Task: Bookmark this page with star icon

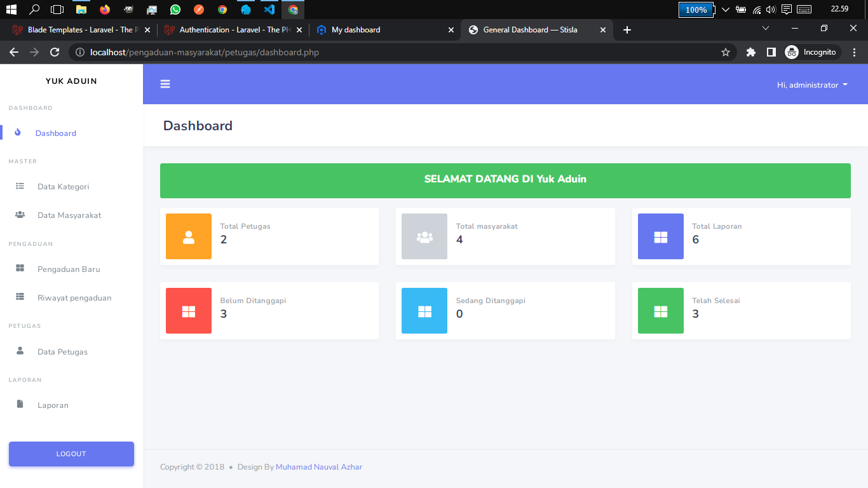Action: pos(725,52)
